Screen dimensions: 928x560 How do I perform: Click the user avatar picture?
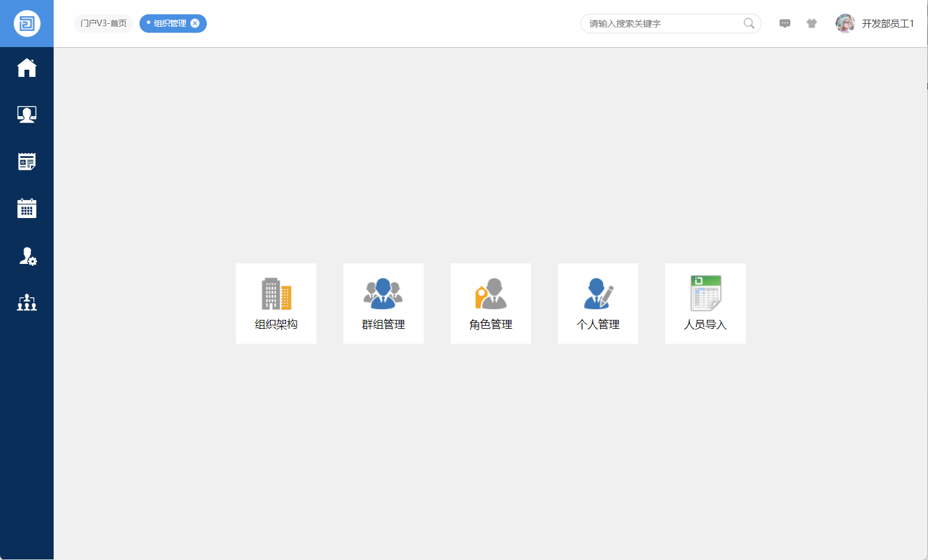(845, 23)
